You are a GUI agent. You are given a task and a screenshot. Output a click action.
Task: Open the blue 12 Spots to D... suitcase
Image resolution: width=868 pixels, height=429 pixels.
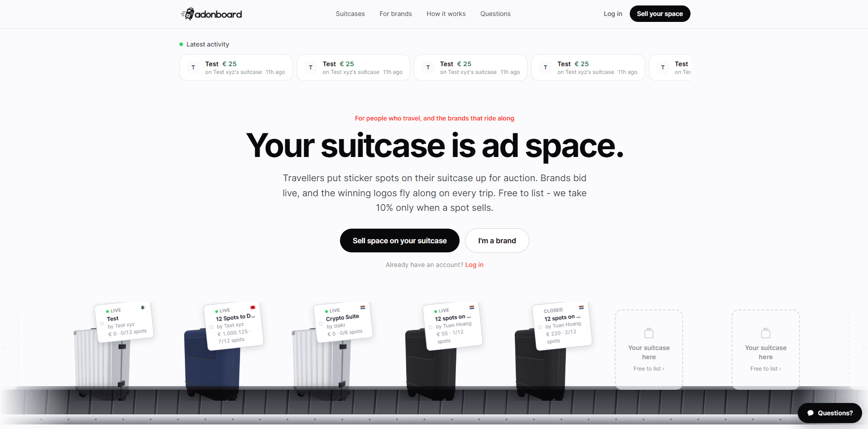[212, 365]
